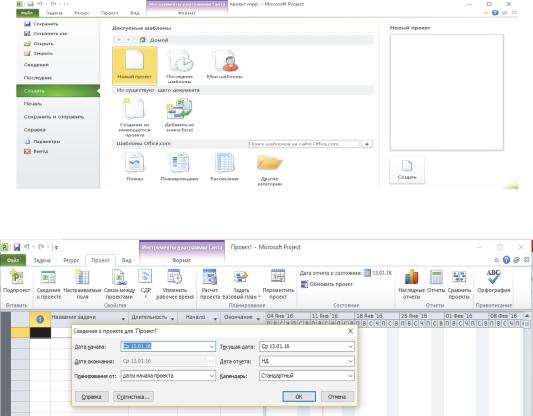Viewport: 533px width, 416px height.
Task: Click the Домой icon in template navigation
Action: pyautogui.click(x=143, y=40)
